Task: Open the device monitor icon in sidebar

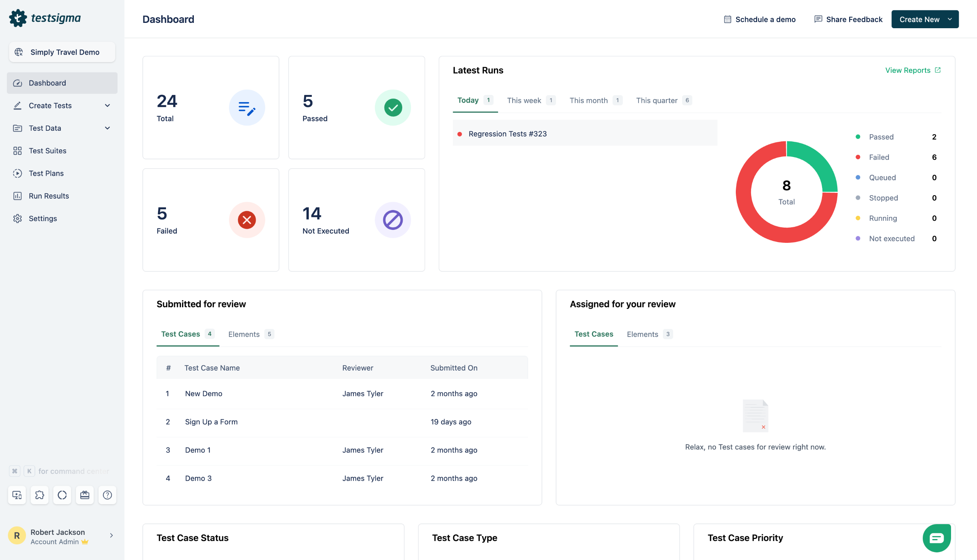Action: tap(17, 495)
